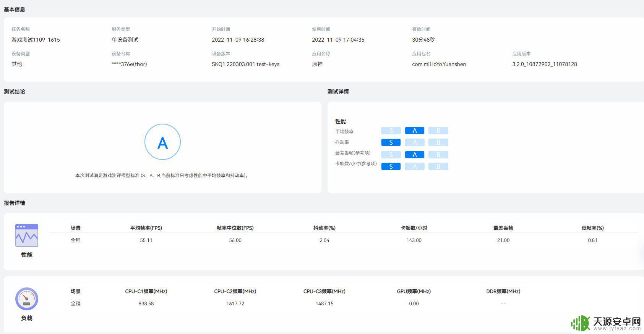Viewport: 644px width, 334px height.
Task: Click application name 原神
Action: [x=317, y=64]
